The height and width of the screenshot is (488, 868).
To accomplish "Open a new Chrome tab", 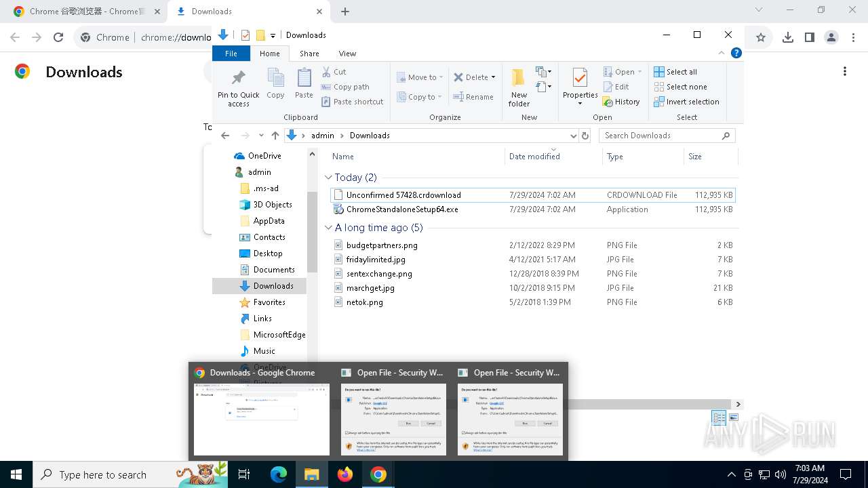I will click(x=345, y=12).
